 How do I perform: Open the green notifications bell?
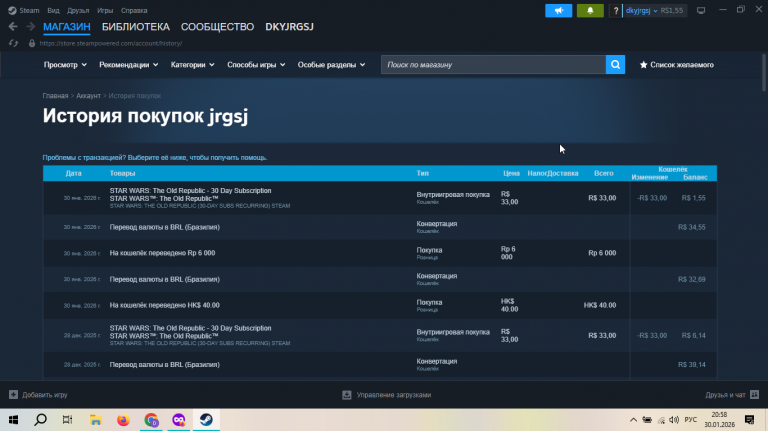pyautogui.click(x=590, y=10)
